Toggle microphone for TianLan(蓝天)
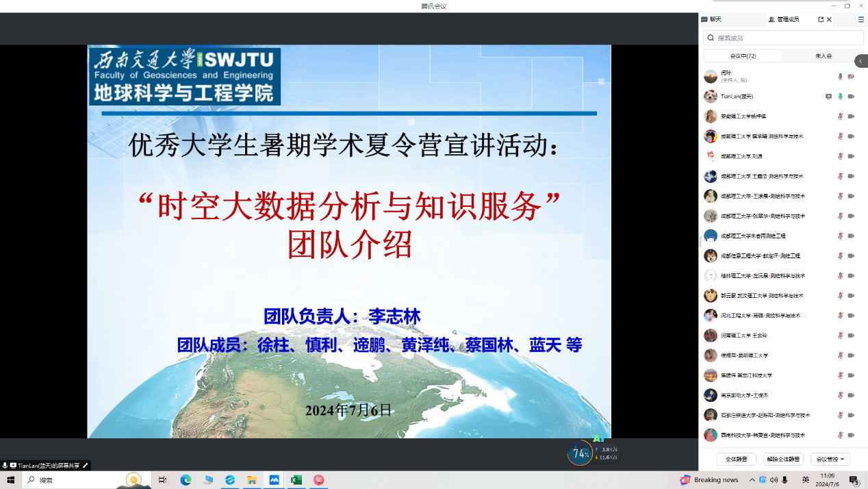 840,97
